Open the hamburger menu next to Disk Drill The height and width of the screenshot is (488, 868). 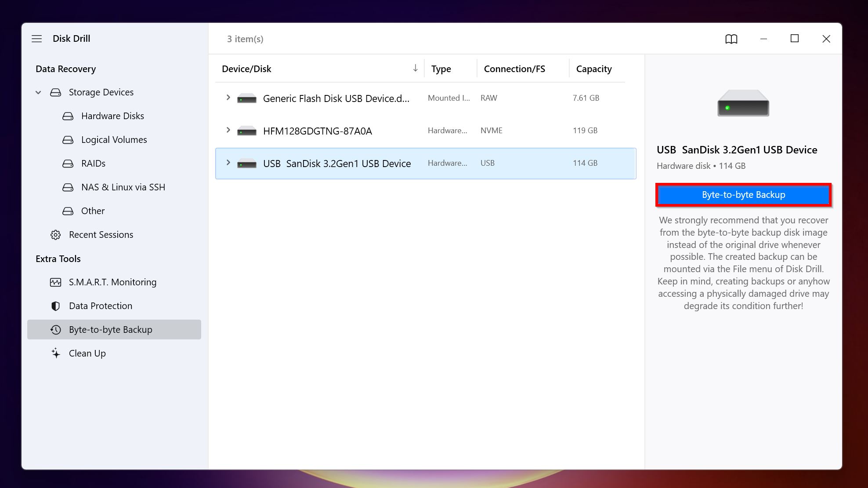click(x=37, y=39)
